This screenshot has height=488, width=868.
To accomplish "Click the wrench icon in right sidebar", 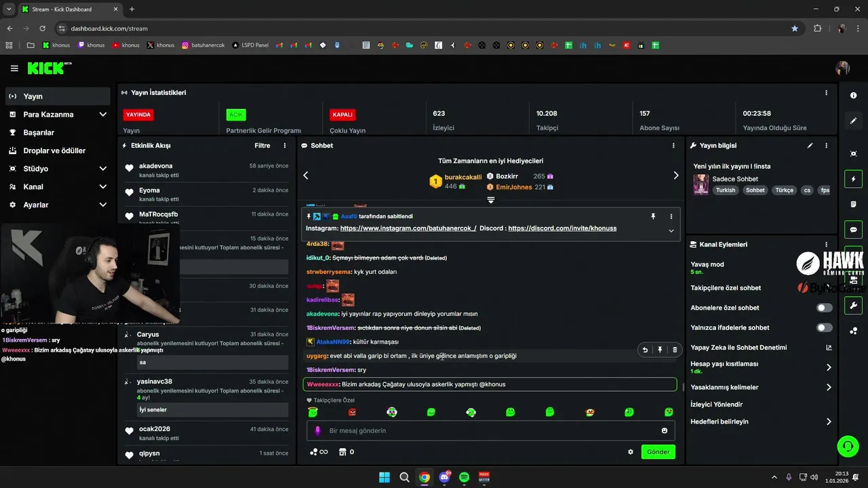I will (853, 305).
